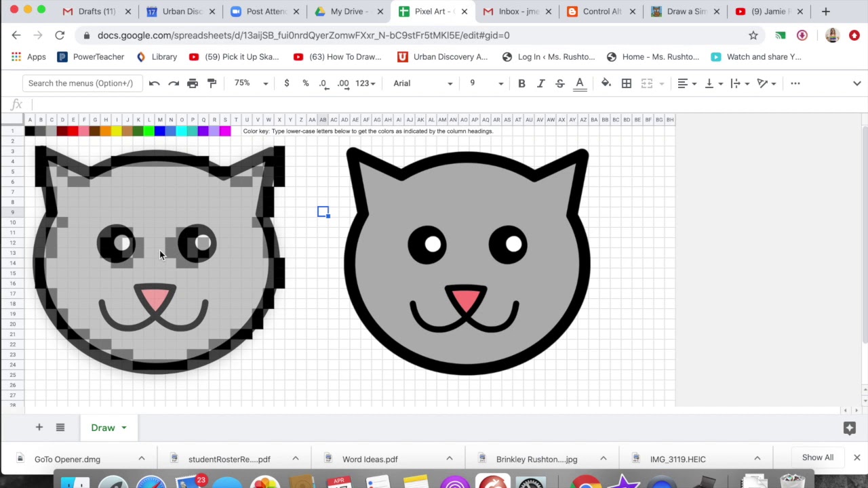Open the zoom 75% dropdown
The height and width of the screenshot is (488, 868).
[x=252, y=83]
